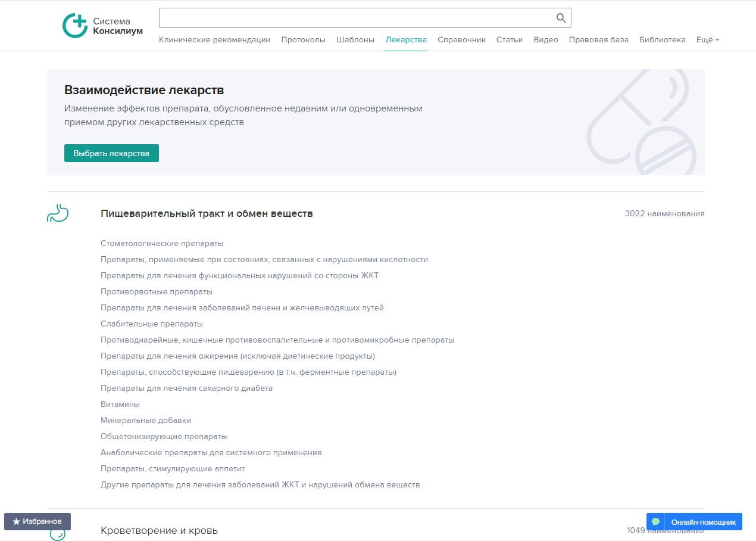Expand the Ещё dropdown menu
Screen dimensions: 756x541
tap(708, 40)
